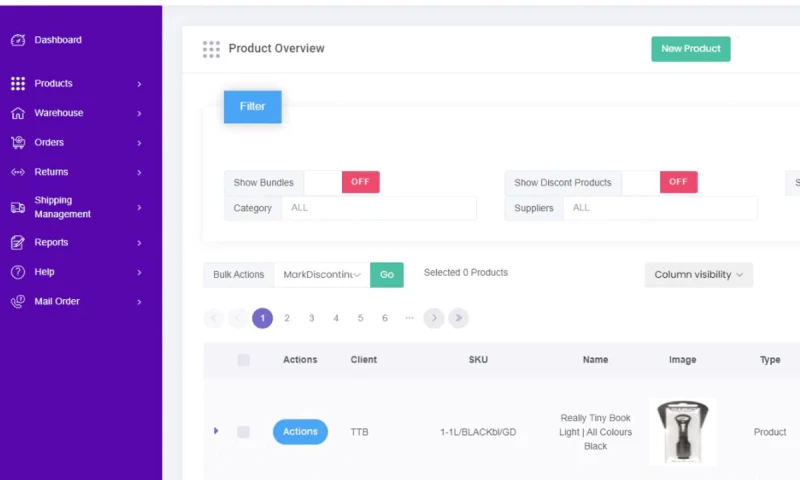Click the 'Selected 0 Products' text
Screen dimensions: 800x480
(x=466, y=272)
